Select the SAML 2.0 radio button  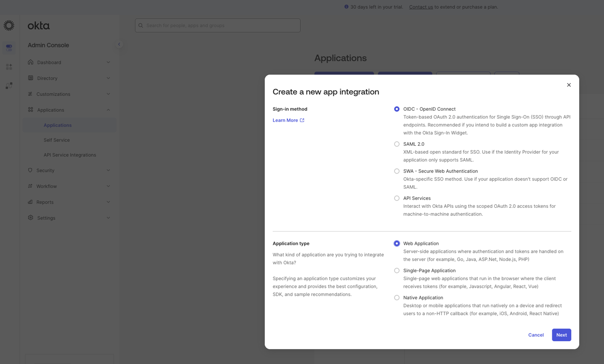pos(397,144)
